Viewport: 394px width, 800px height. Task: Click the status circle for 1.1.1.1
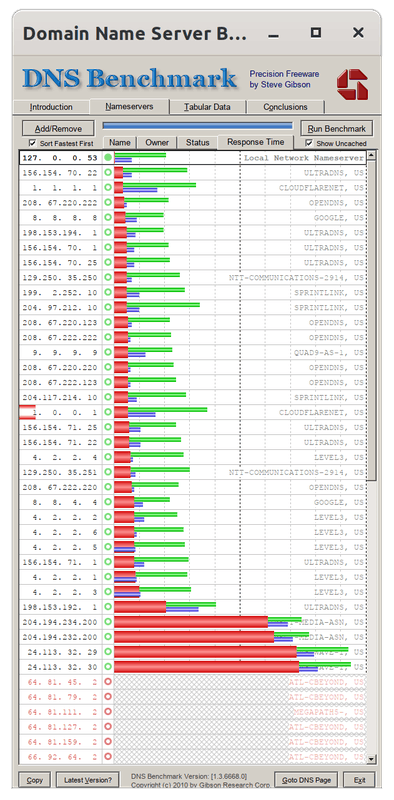click(x=108, y=188)
